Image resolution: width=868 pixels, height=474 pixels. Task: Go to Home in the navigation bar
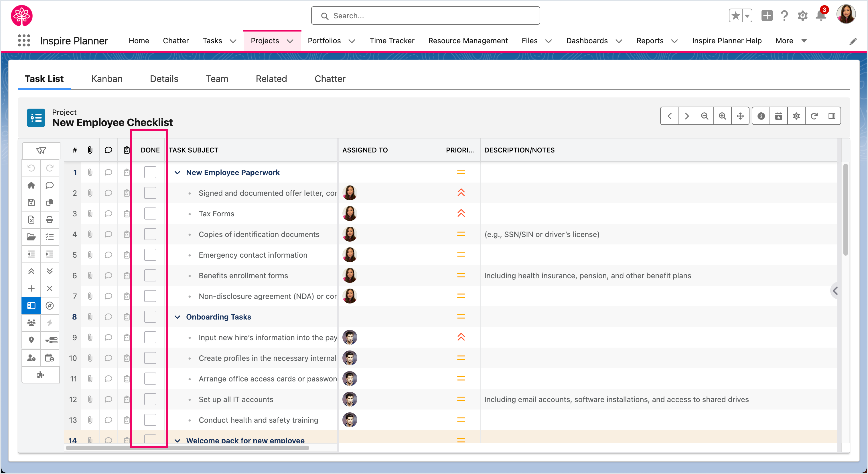139,41
